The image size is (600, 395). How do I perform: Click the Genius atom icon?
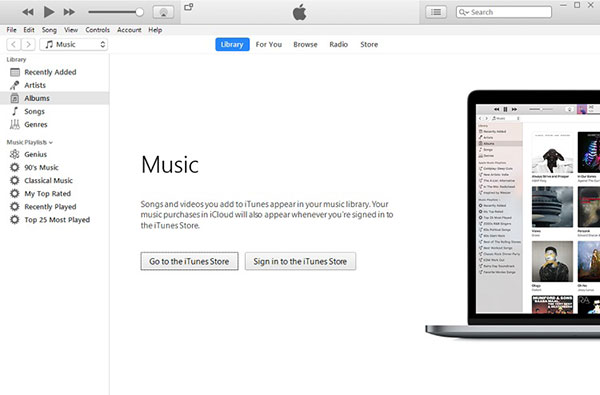15,154
